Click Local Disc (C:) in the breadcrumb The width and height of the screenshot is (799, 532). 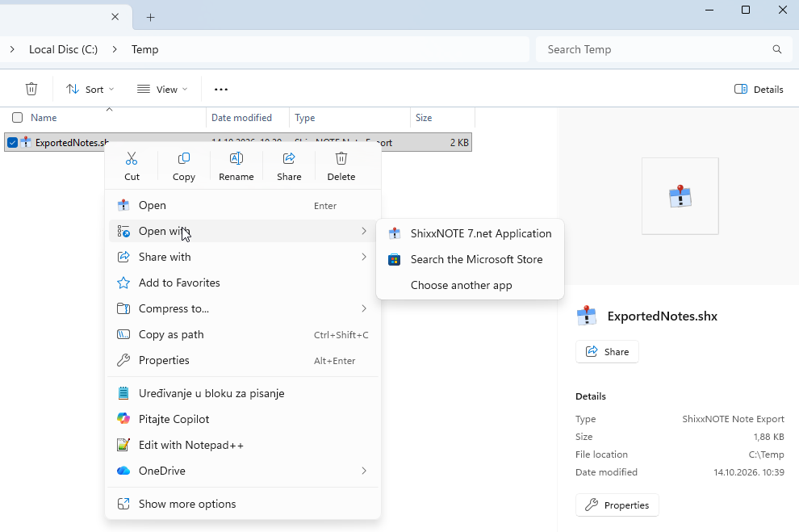click(x=63, y=49)
